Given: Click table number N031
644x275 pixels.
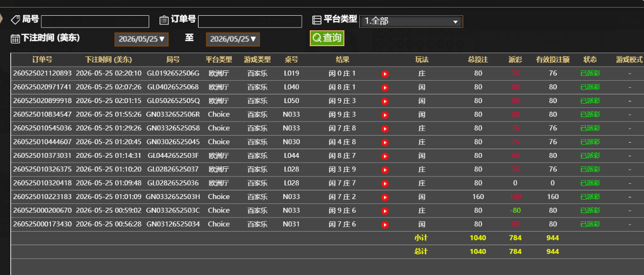Looking at the screenshot, I should pos(291,224).
